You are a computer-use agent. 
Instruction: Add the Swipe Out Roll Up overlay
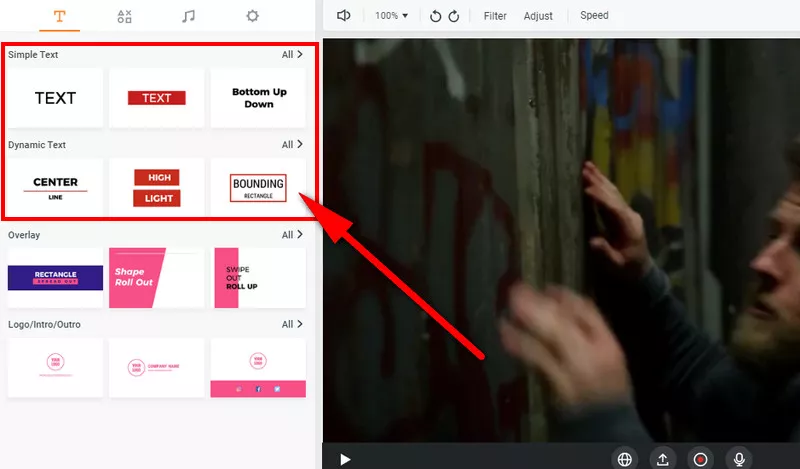tap(258, 278)
